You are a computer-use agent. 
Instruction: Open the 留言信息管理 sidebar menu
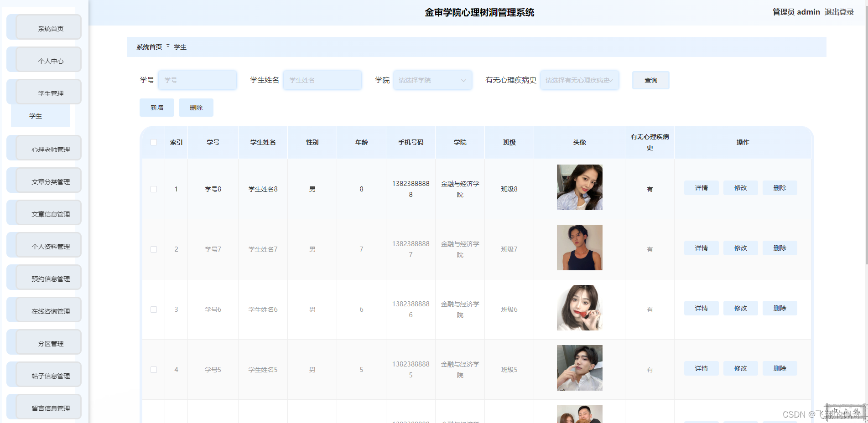coord(44,407)
